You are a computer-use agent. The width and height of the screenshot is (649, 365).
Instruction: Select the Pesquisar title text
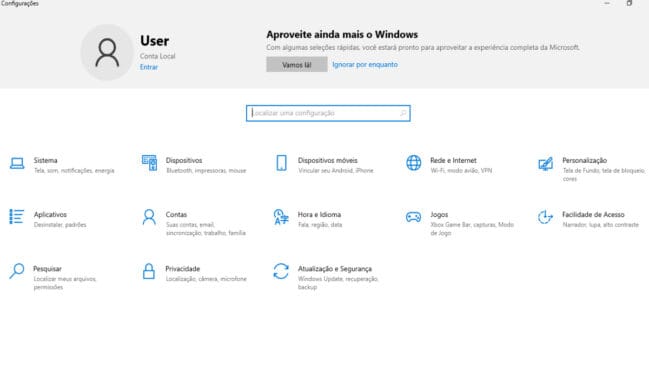[47, 269]
